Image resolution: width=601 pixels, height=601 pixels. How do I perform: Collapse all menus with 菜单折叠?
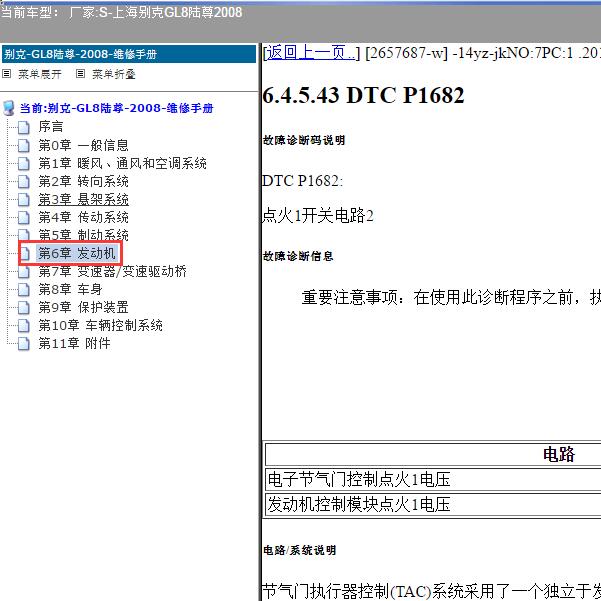pyautogui.click(x=114, y=74)
